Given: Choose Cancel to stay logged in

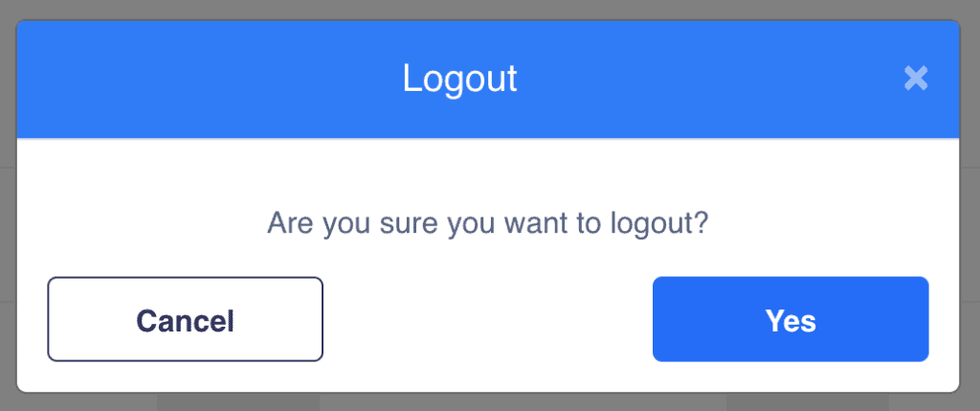Looking at the screenshot, I should click(185, 319).
